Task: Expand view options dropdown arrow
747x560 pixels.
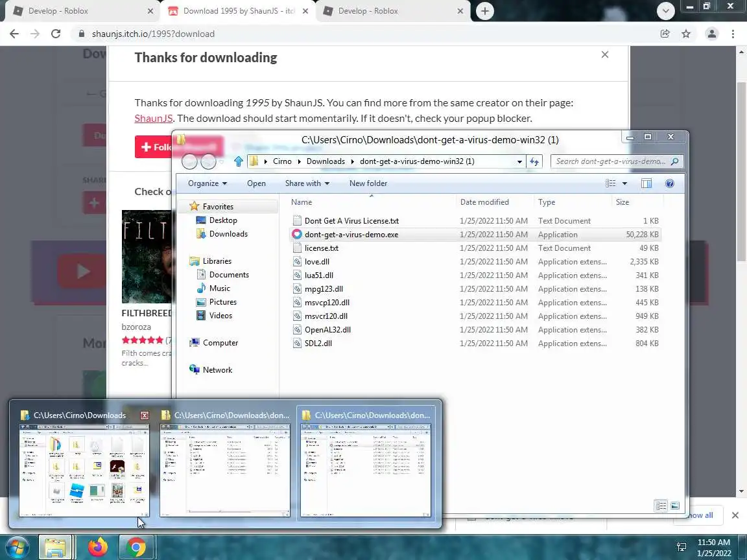Action: (624, 183)
